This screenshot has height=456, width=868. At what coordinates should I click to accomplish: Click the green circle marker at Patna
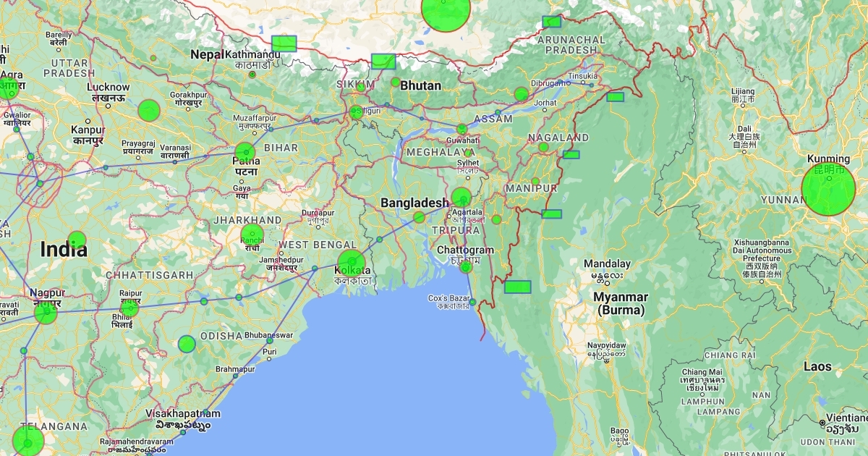point(244,153)
